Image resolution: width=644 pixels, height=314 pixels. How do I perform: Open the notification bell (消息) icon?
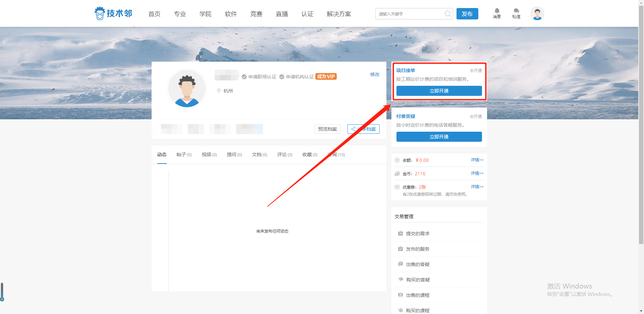(x=497, y=11)
